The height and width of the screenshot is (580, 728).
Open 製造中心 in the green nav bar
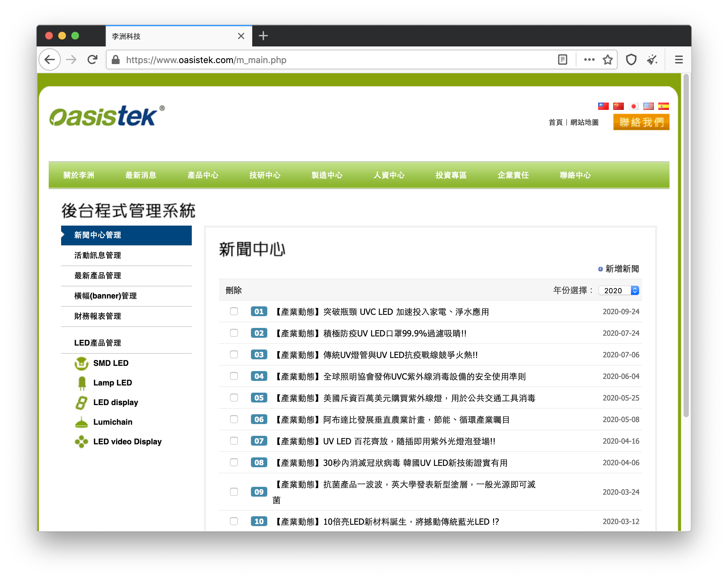tap(327, 175)
